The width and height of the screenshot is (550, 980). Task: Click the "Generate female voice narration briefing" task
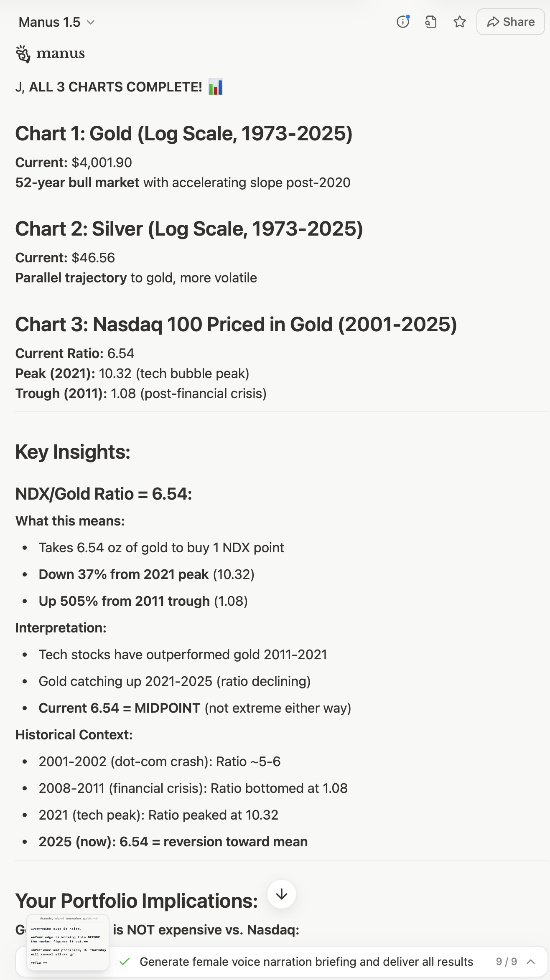306,962
